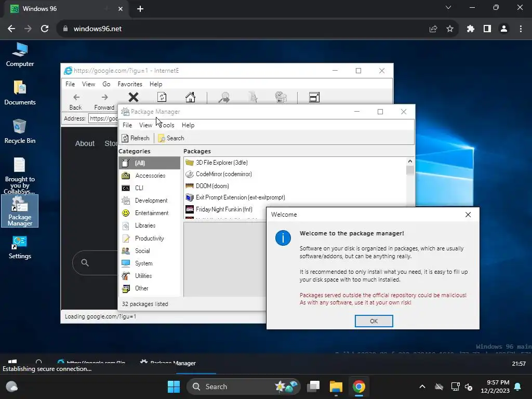Select the (All) category
The height and width of the screenshot is (399, 532).
click(149, 163)
